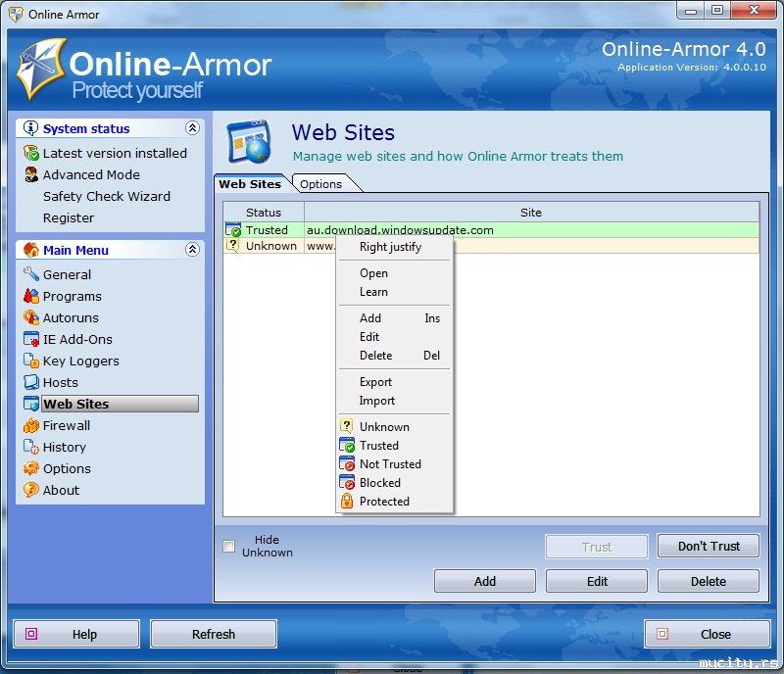Click the Hosts monitor icon
The width and height of the screenshot is (784, 674).
click(x=31, y=382)
